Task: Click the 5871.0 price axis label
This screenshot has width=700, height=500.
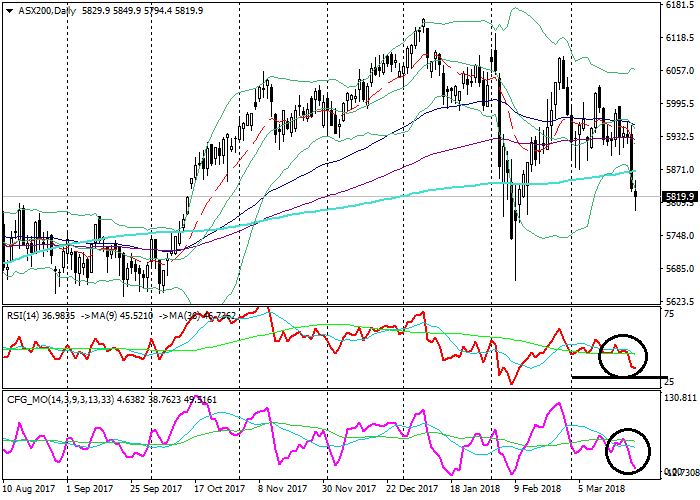Action: [679, 170]
